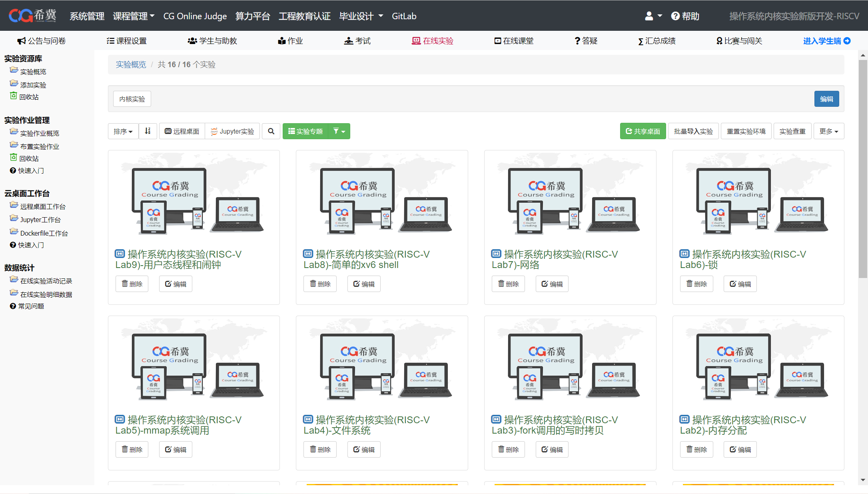Click the CG希冀 logo in header
Image resolution: width=868 pixels, height=494 pixels.
tap(32, 16)
